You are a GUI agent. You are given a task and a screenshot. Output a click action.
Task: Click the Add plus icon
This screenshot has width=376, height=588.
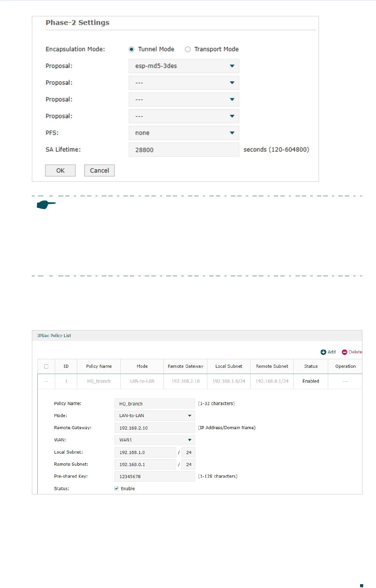[323, 352]
